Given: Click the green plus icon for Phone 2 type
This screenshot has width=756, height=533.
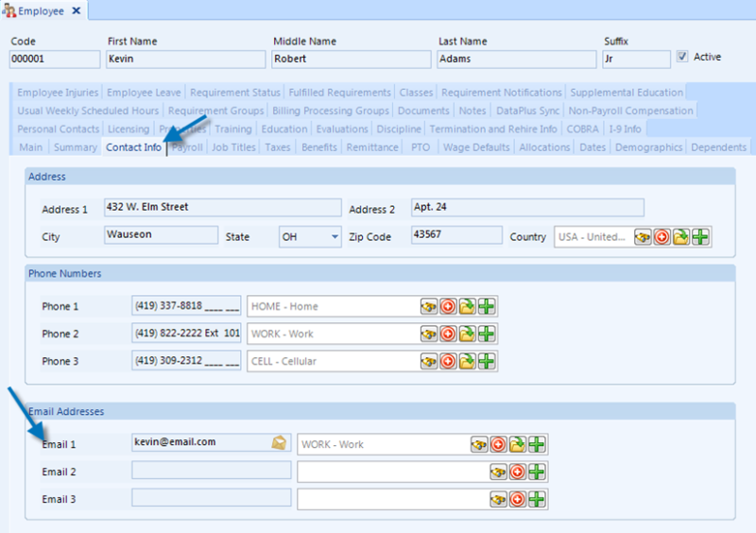Looking at the screenshot, I should 487,334.
